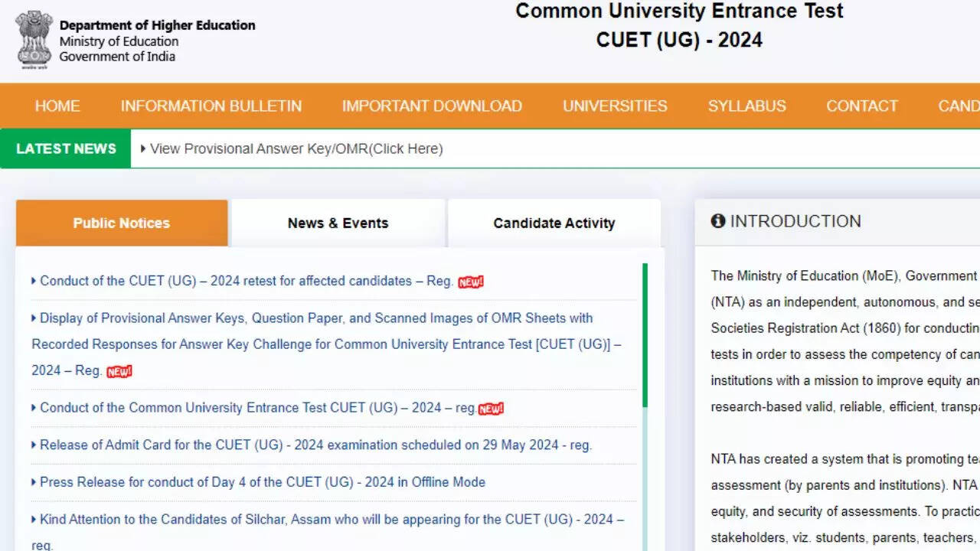Click arrow bullet before Admit Card notice

point(34,445)
